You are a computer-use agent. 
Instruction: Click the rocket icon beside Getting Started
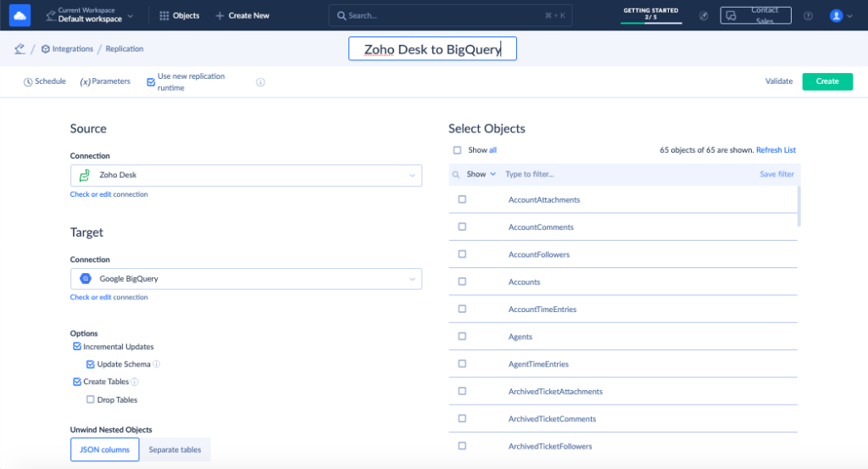(704, 16)
